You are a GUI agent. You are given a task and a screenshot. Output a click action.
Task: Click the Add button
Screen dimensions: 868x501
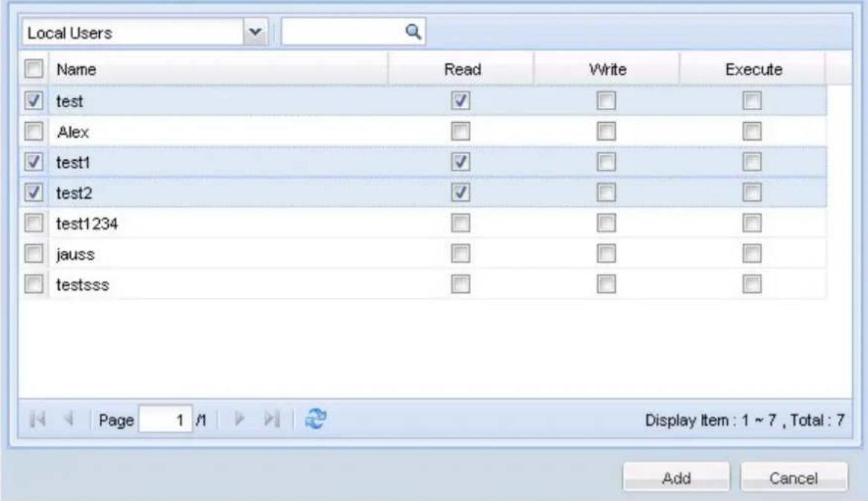click(677, 477)
